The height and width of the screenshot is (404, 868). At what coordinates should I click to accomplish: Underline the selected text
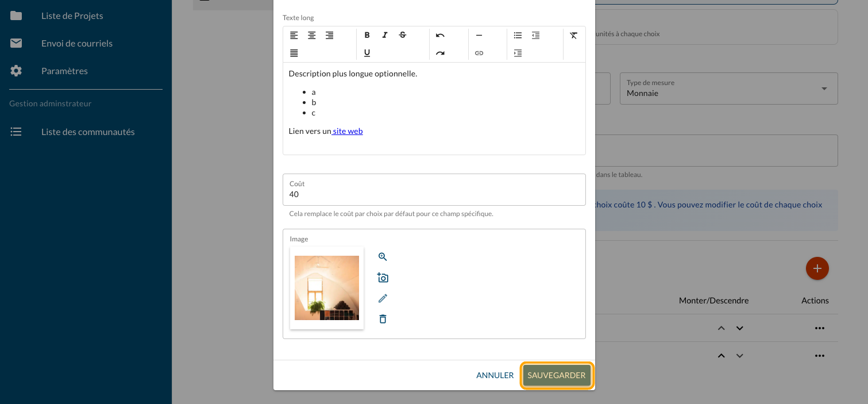pos(367,53)
